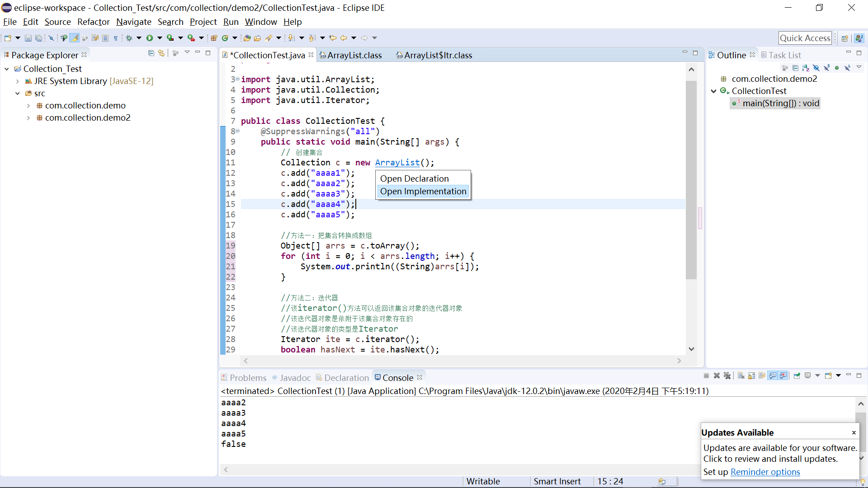Click the Quick Access search field

click(x=805, y=38)
